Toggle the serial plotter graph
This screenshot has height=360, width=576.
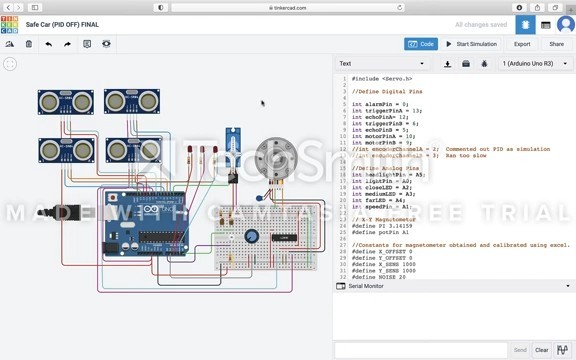(562, 350)
